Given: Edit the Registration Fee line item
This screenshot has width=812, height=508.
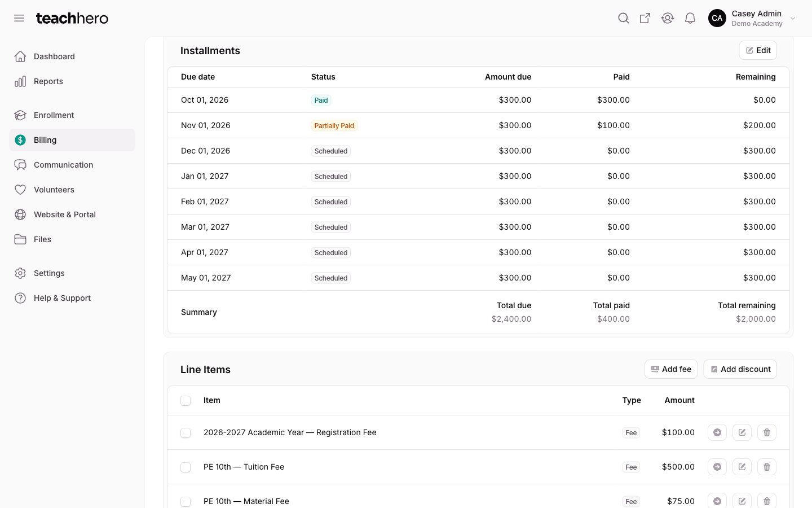Looking at the screenshot, I should [x=742, y=432].
